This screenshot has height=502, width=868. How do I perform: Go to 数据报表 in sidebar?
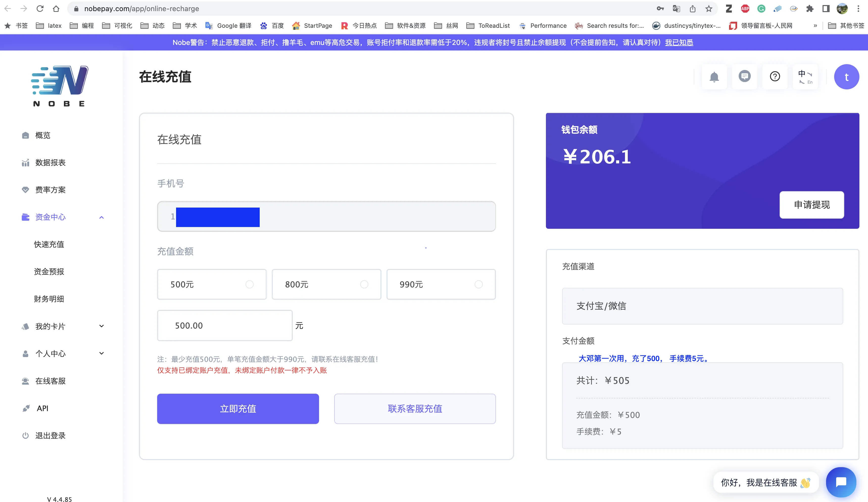[50, 163]
